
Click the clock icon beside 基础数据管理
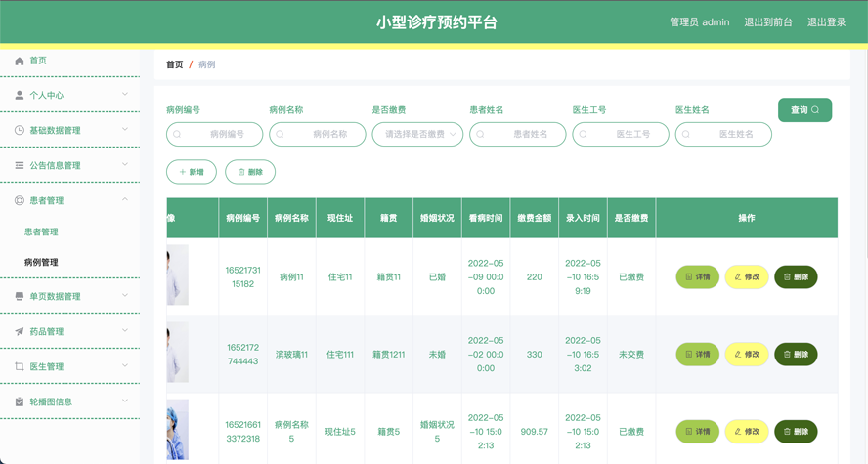20,130
